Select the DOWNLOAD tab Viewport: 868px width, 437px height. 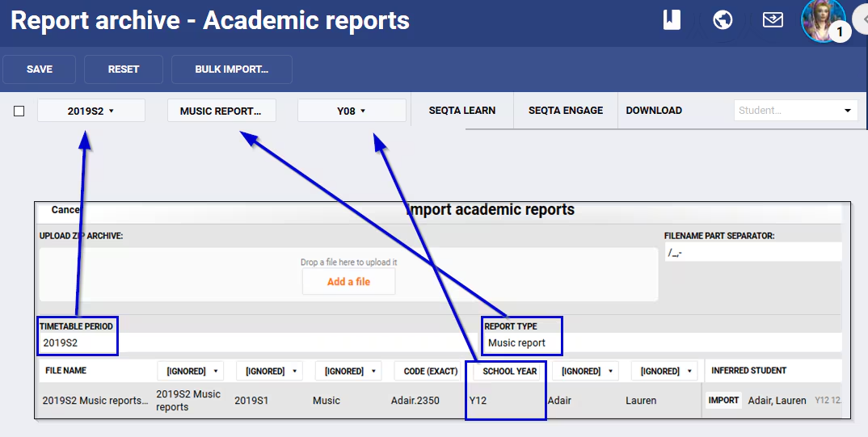(654, 110)
